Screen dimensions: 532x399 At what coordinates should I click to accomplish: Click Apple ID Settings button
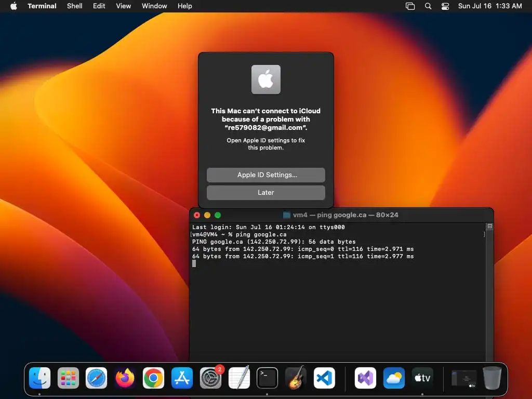coord(266,175)
